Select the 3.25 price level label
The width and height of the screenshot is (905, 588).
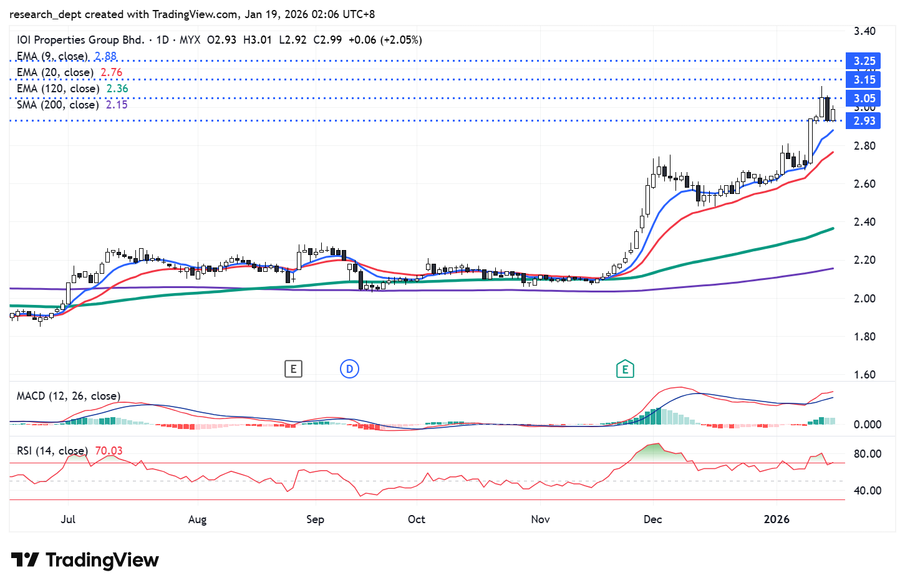tap(864, 61)
